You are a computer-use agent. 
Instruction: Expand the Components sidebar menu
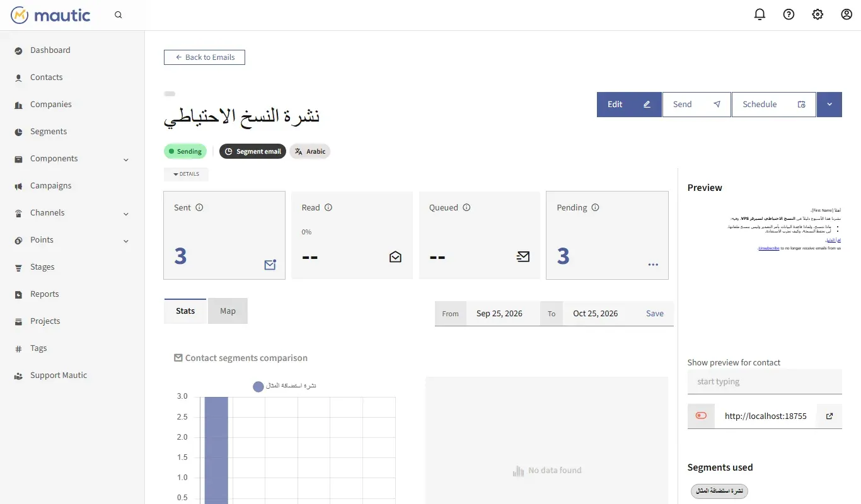125,159
